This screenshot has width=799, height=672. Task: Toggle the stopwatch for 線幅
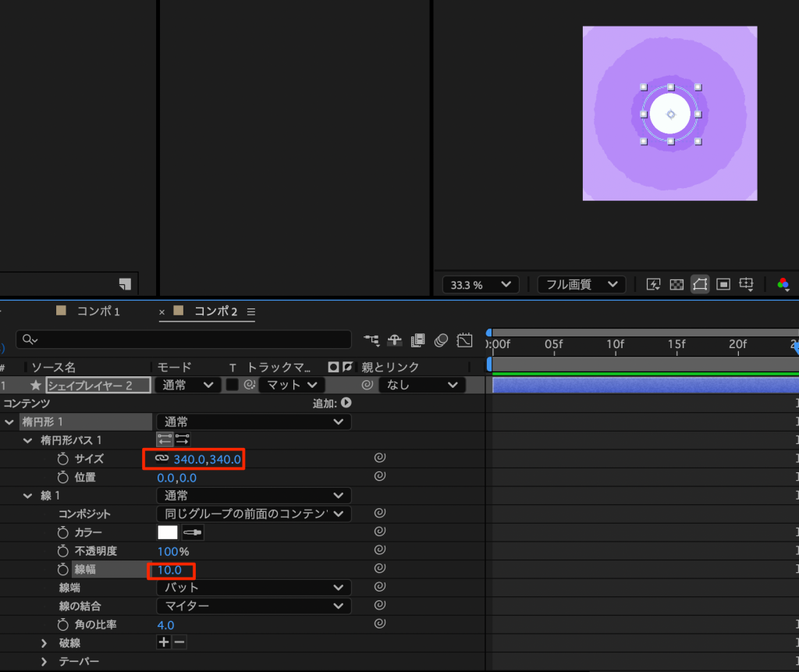click(63, 571)
